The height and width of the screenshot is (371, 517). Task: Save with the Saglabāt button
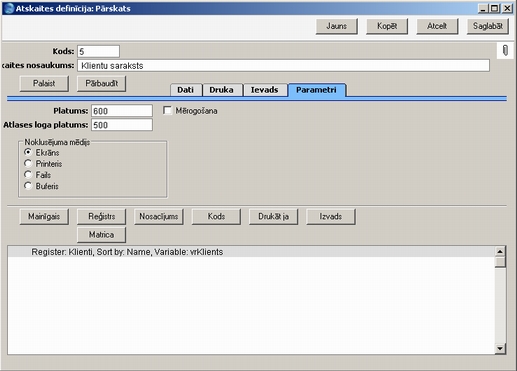click(x=487, y=26)
